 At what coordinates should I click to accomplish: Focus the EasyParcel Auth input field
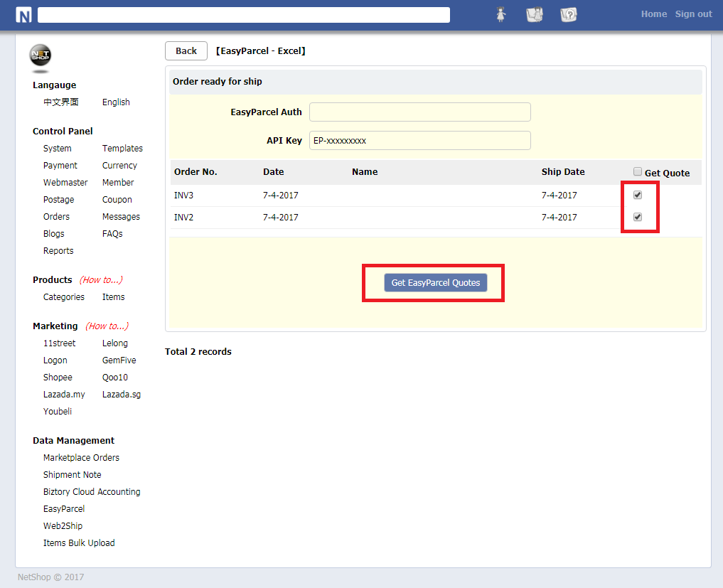pyautogui.click(x=419, y=112)
